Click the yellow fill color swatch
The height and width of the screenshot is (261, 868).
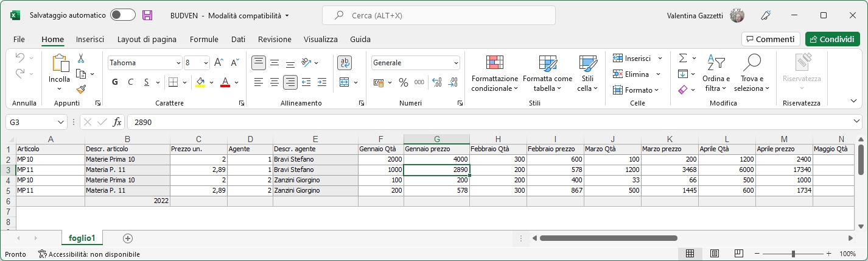[x=200, y=82]
